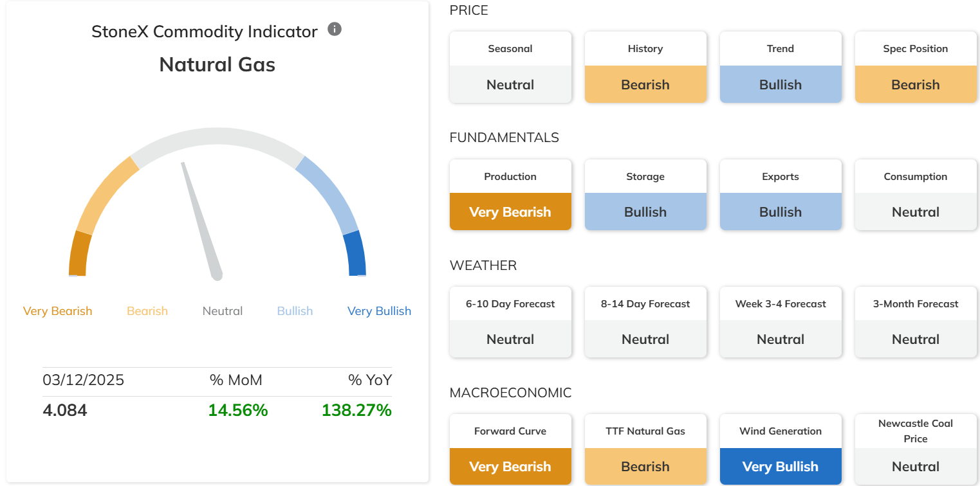Select the Exports indicator card

pos(781,195)
